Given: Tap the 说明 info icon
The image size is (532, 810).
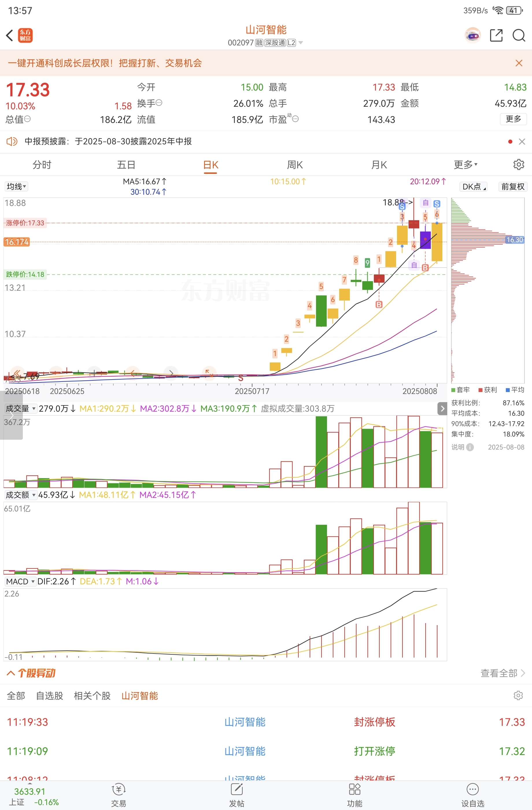Looking at the screenshot, I should pos(470,447).
